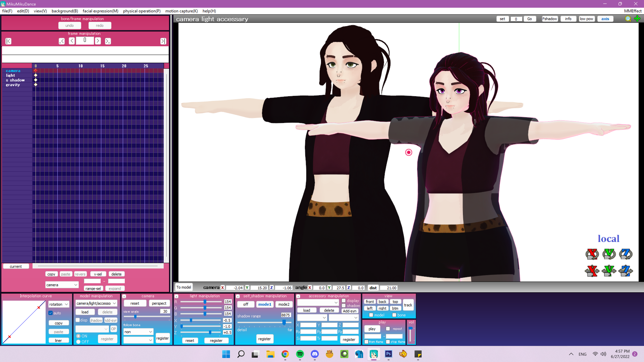Image resolution: width=644 pixels, height=362 pixels.
Task: Click the camera keyframe diamond at frame 0
Action: [36, 71]
